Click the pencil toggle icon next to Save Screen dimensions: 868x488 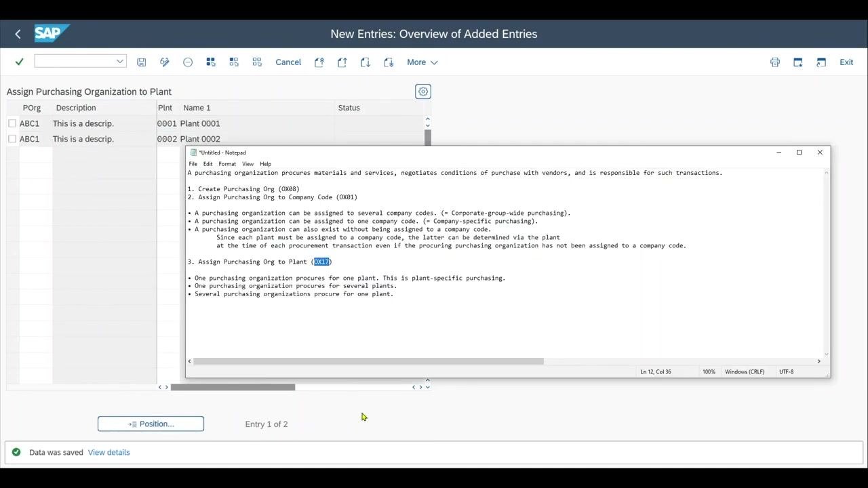164,62
